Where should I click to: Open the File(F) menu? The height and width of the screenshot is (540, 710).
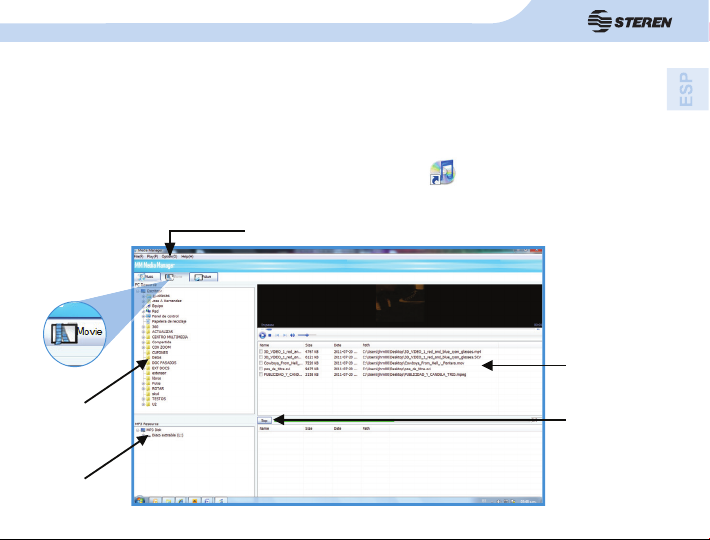(139, 257)
